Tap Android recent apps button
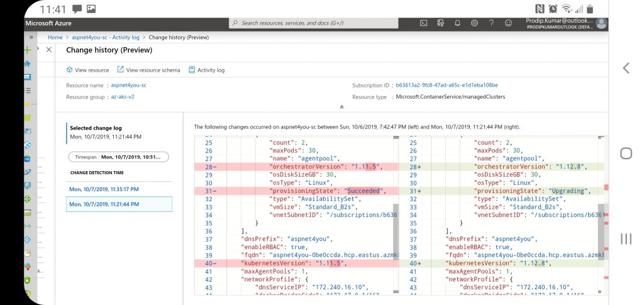 [x=626, y=238]
